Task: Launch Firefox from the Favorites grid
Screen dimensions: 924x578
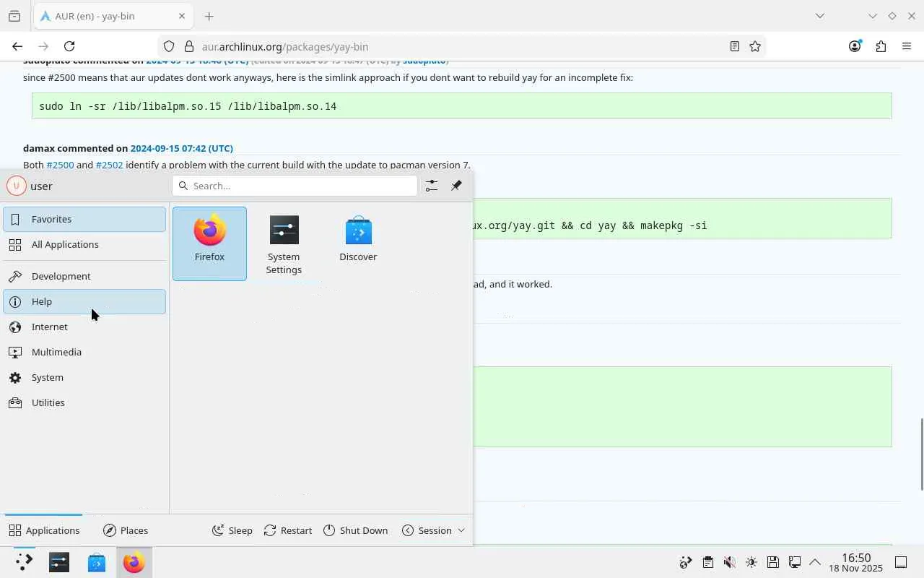Action: pos(209,243)
